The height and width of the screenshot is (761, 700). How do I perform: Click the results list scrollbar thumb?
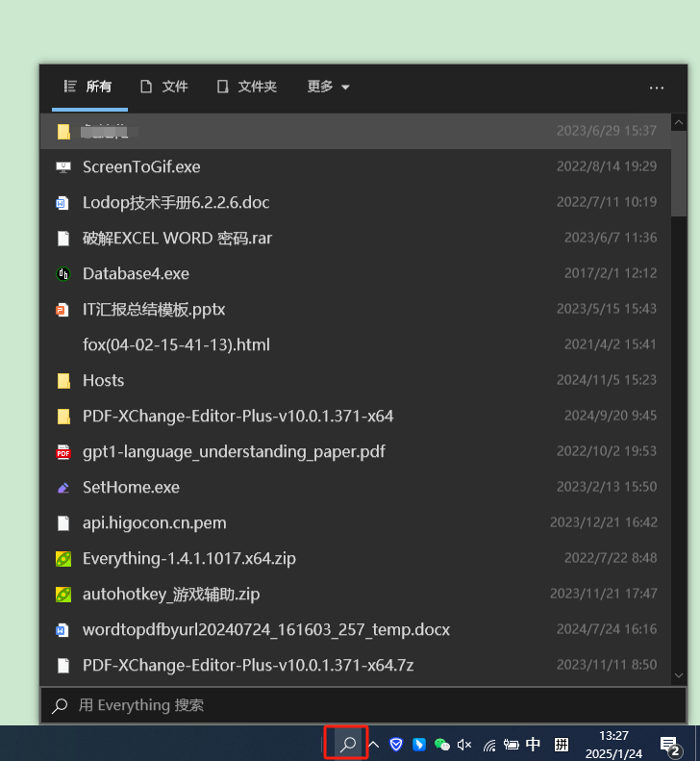tap(679, 174)
